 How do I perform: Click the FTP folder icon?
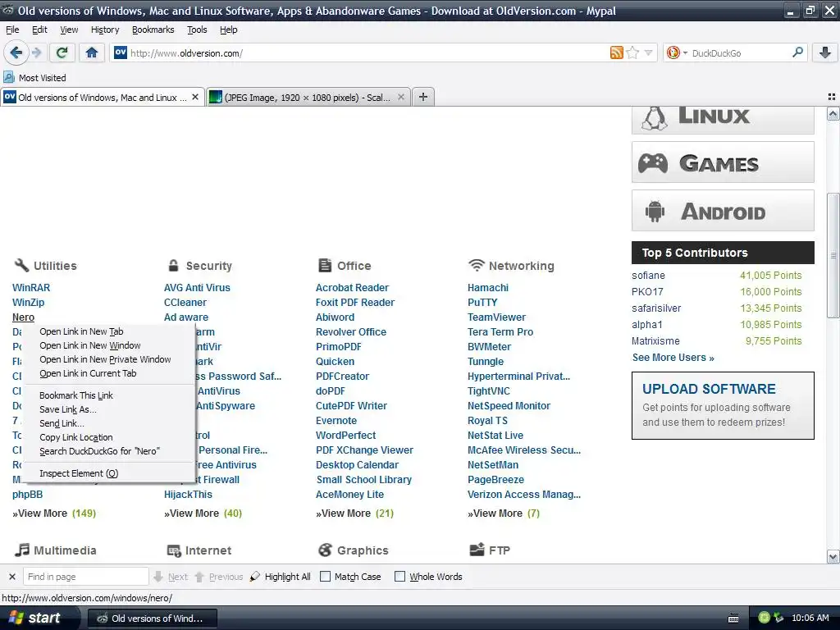477,550
